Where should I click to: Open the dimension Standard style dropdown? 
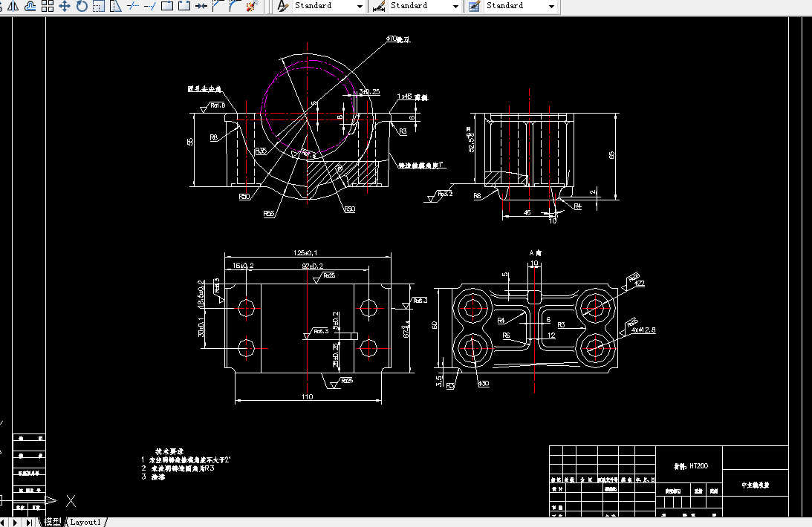pyautogui.click(x=456, y=6)
